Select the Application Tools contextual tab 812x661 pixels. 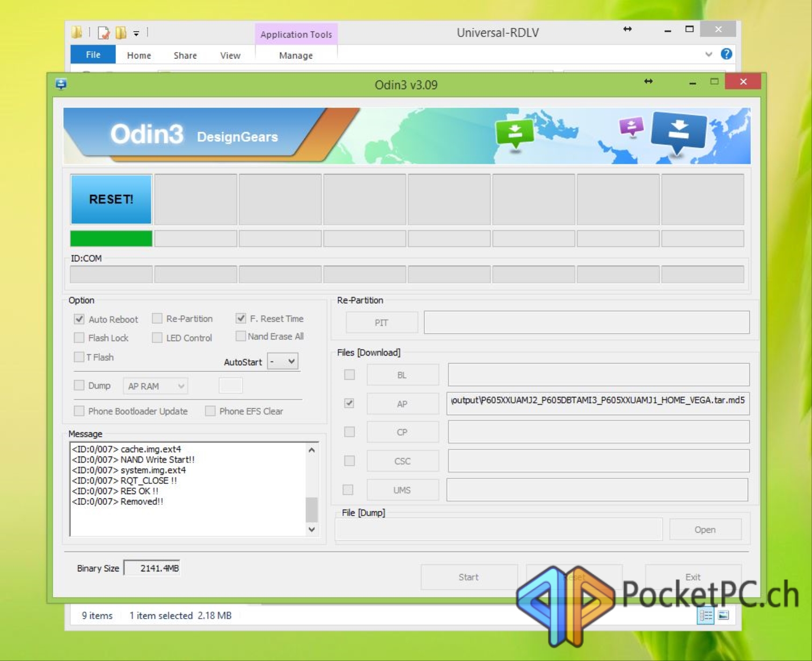point(296,34)
